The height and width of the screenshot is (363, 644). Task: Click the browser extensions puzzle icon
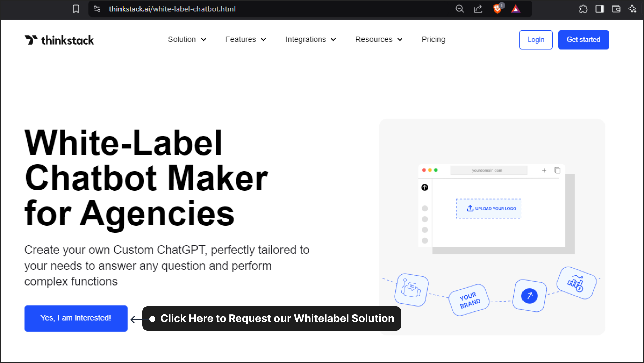point(583,9)
